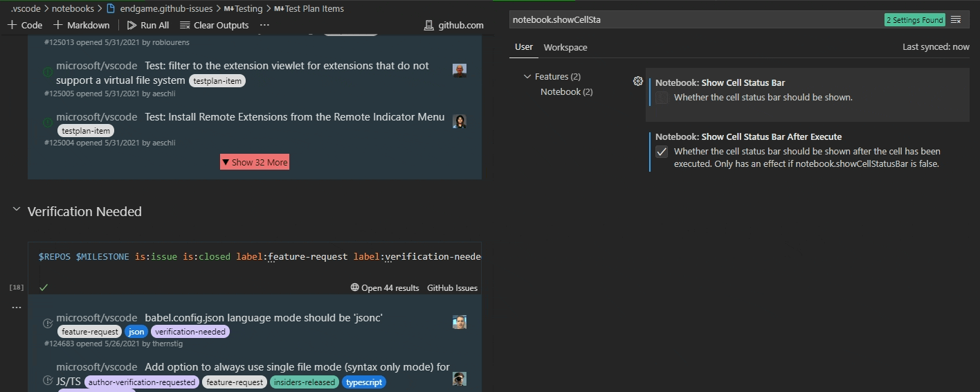
Task: Click the Run All play icon
Action: click(x=131, y=25)
